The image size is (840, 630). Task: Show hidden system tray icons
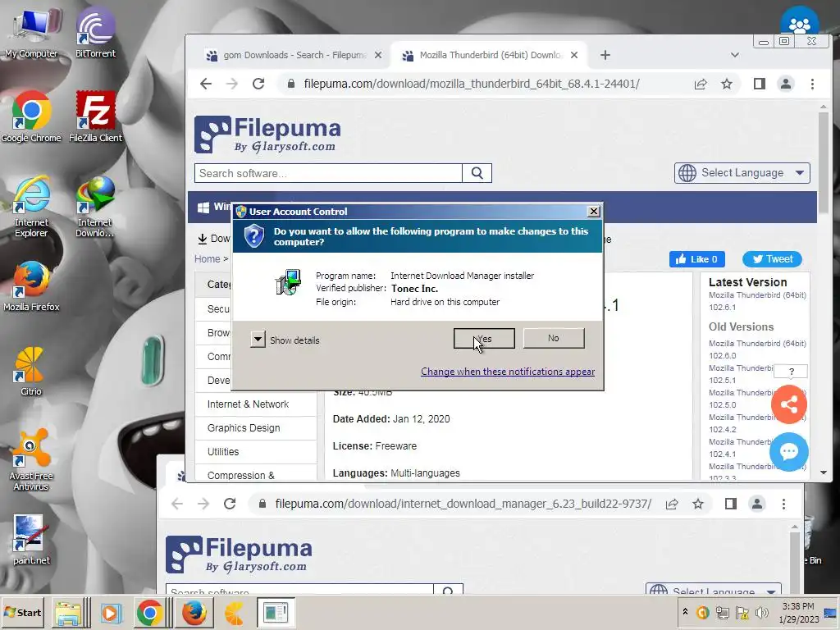(x=685, y=612)
